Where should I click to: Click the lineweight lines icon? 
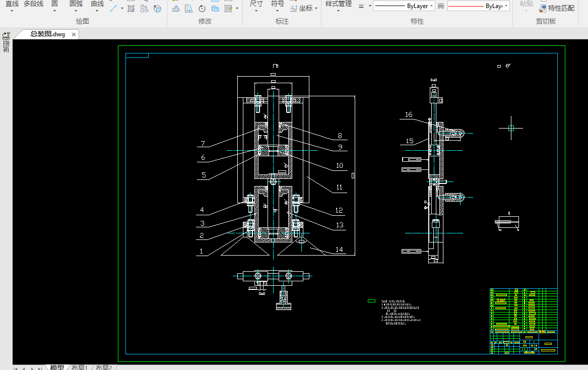(x=361, y=6)
